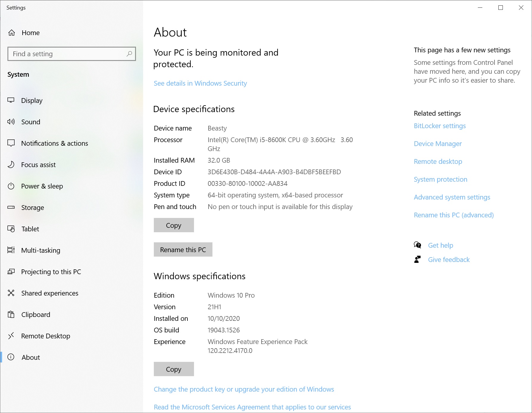Open Device Manager from related settings
Screen dimensions: 532x413
tap(437, 144)
